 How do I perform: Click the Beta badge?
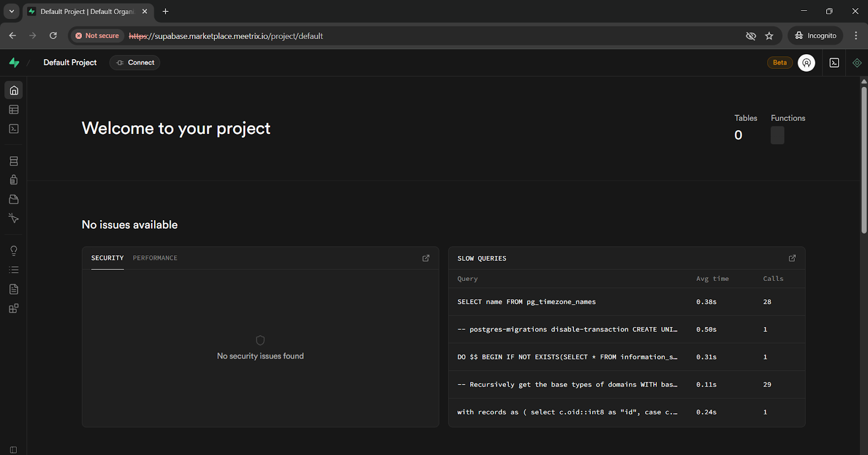[780, 63]
